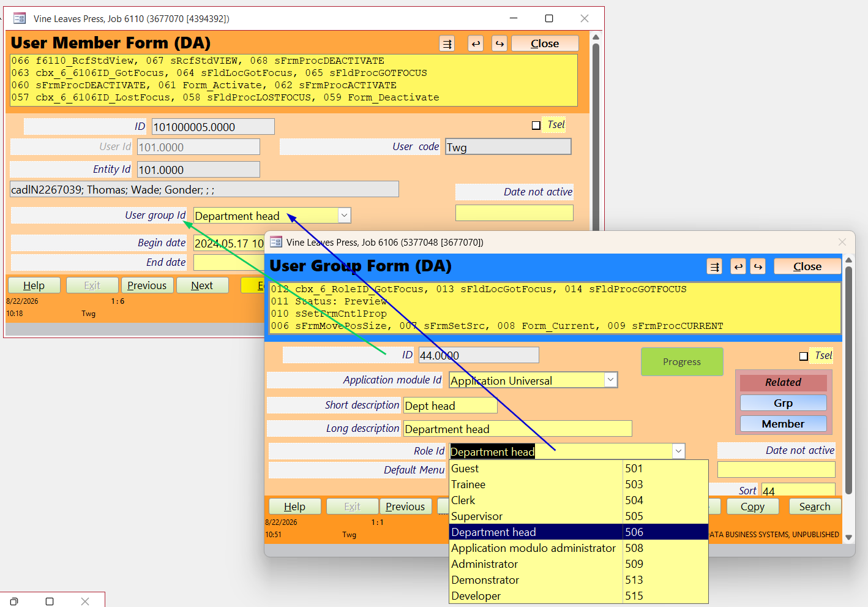The width and height of the screenshot is (868, 607).
Task: Click the Begin date field
Action: 229,243
